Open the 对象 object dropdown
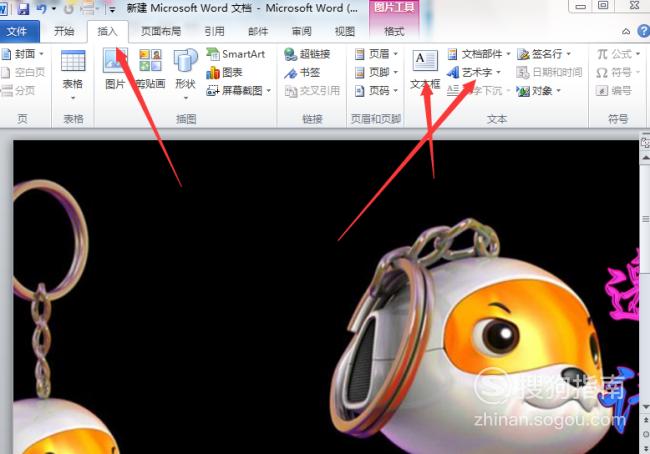Viewport: 650px width, 454px height. point(539,90)
